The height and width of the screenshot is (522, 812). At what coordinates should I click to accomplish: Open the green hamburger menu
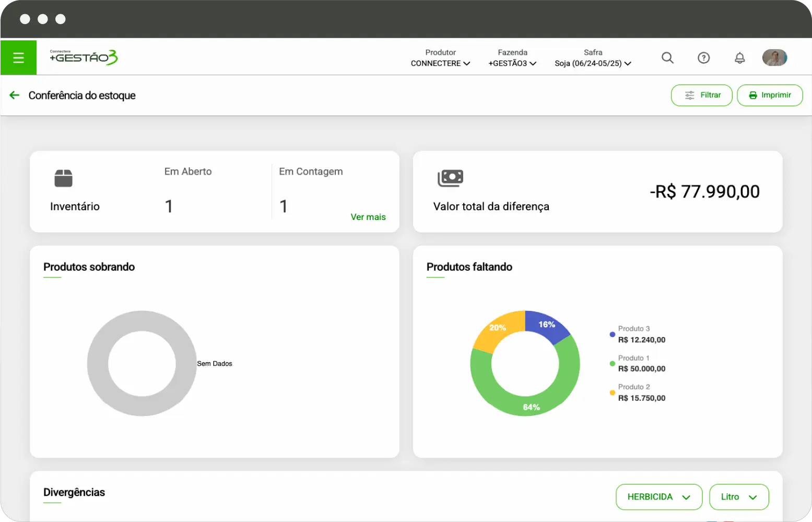(18, 57)
